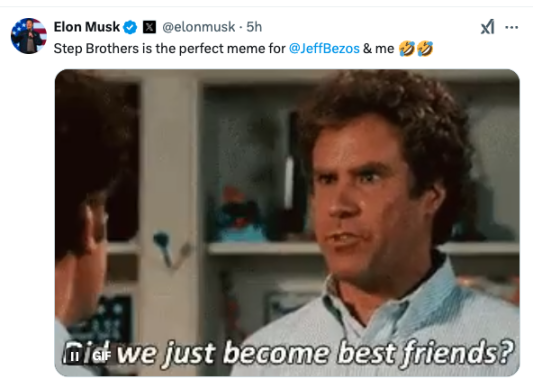
Task: Open the three-dot more options menu
Action: click(x=512, y=27)
